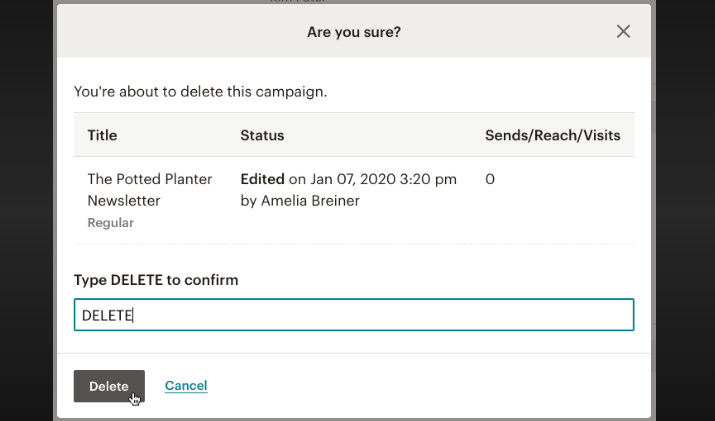
Task: Click the Sends/Reach/Visits column header
Action: point(552,135)
